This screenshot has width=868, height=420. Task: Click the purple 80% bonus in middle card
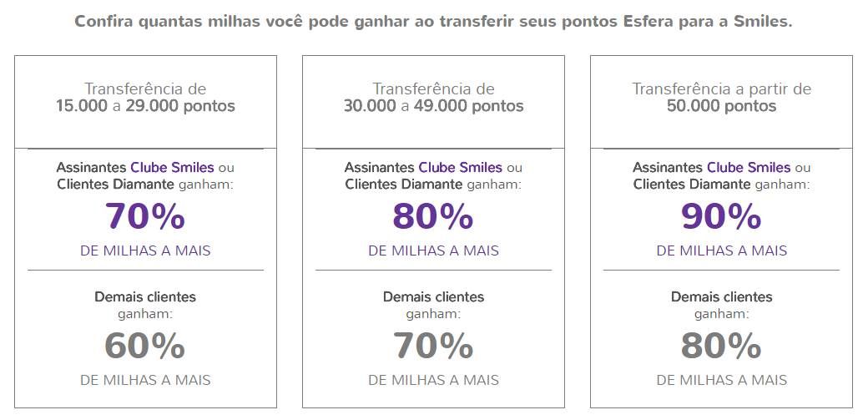(433, 216)
